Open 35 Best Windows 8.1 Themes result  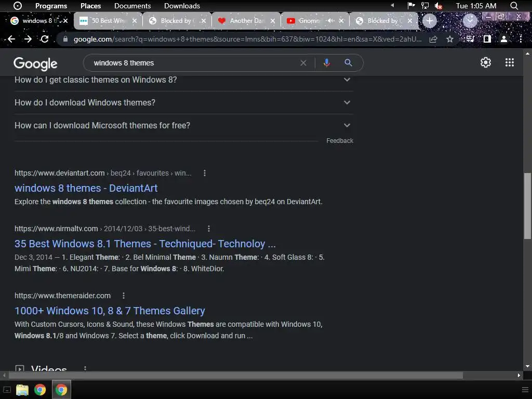click(145, 244)
